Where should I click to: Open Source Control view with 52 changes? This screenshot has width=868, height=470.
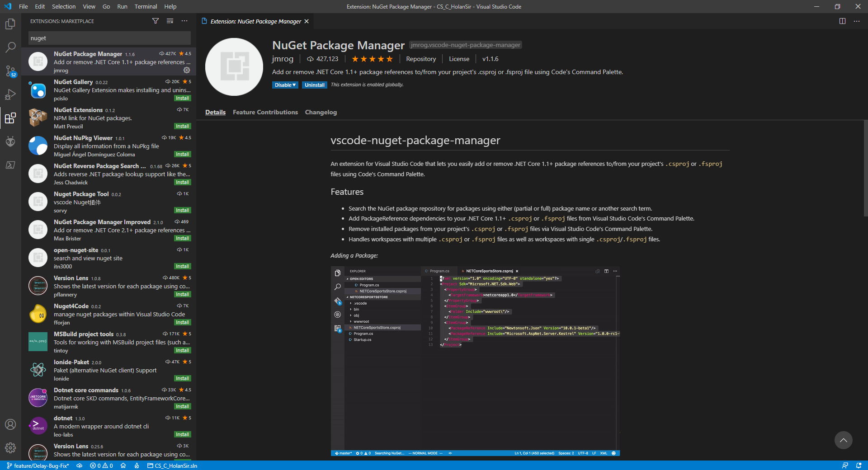[x=10, y=71]
